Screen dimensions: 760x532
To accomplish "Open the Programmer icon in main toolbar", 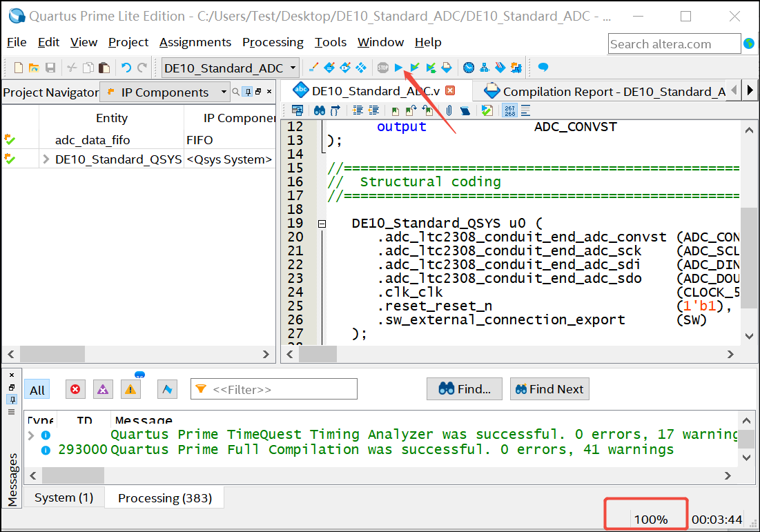I will click(500, 68).
